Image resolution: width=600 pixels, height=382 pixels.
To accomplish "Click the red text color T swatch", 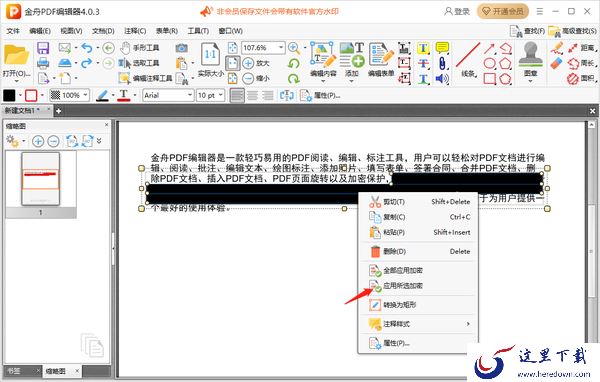I will pyautogui.click(x=124, y=95).
